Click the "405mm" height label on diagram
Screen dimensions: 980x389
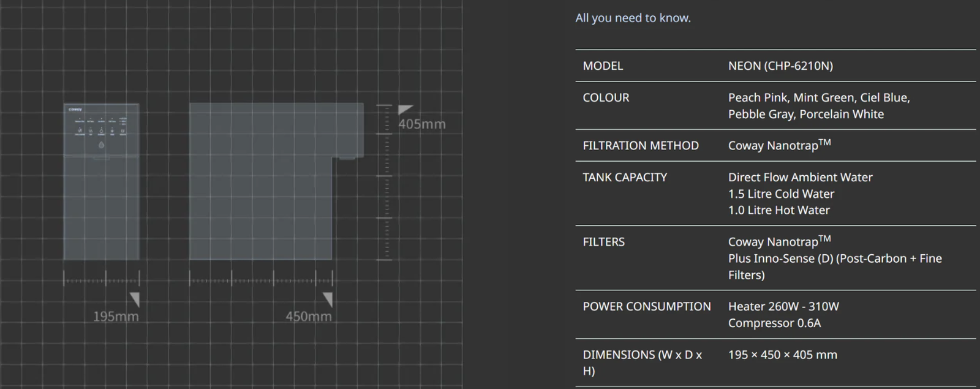(422, 124)
